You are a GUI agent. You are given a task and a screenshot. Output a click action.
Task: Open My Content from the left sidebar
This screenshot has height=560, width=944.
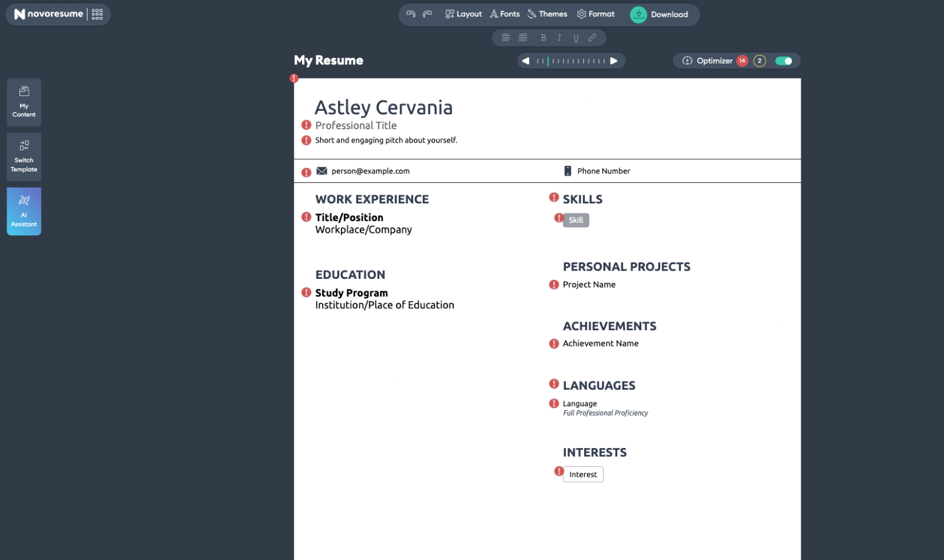[x=24, y=102]
